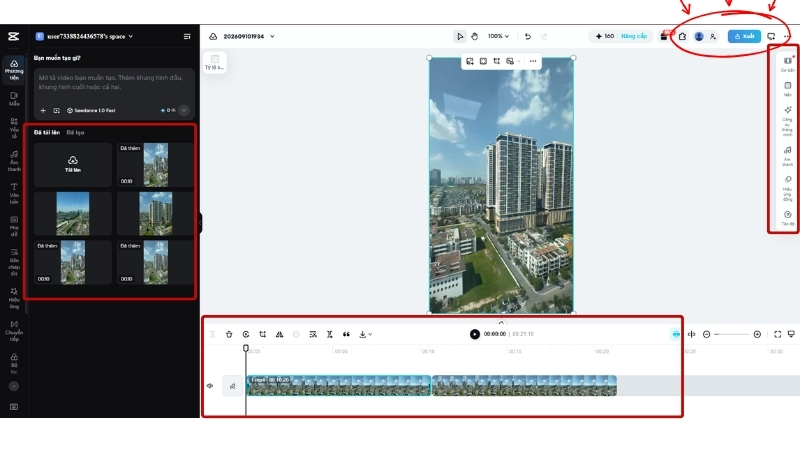Click the cloud save status icon
The width and height of the screenshot is (800, 450).
pyautogui.click(x=213, y=36)
